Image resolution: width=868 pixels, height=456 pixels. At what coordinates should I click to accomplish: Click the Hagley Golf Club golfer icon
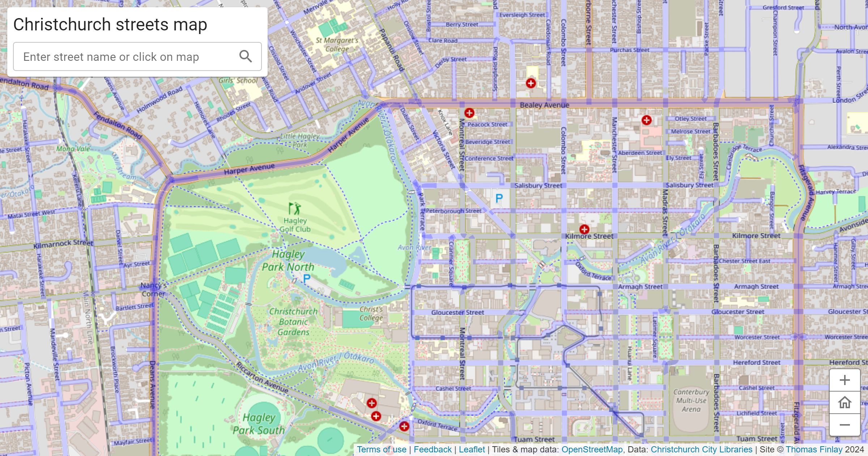(295, 208)
